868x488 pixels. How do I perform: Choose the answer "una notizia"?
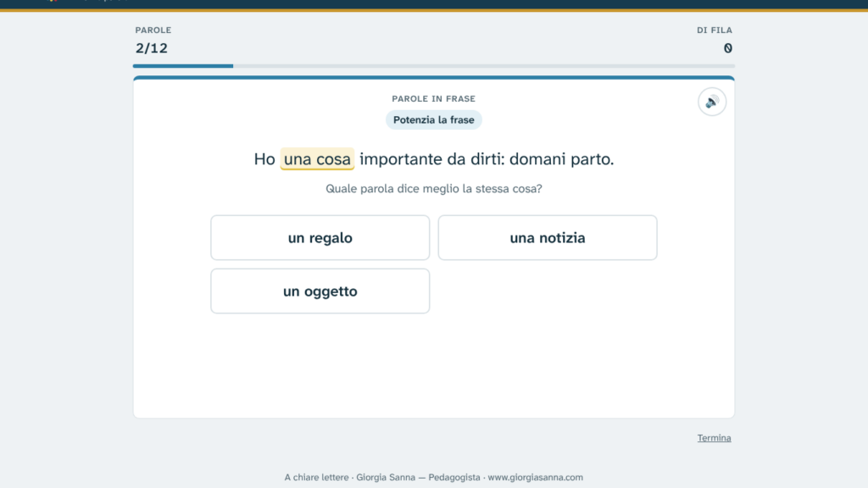tap(548, 237)
